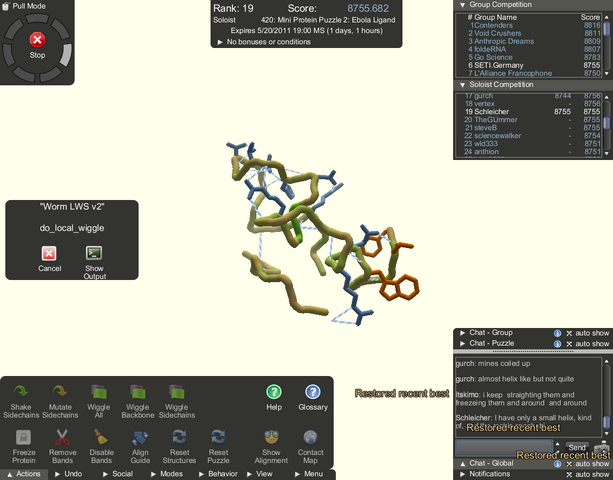Open the View menu
This screenshot has width=613, height=480.
pos(260,474)
